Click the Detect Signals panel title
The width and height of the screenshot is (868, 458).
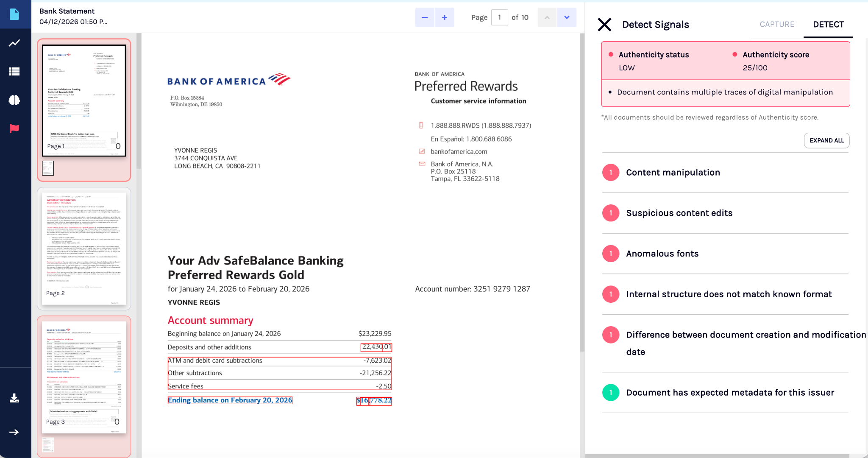click(656, 25)
